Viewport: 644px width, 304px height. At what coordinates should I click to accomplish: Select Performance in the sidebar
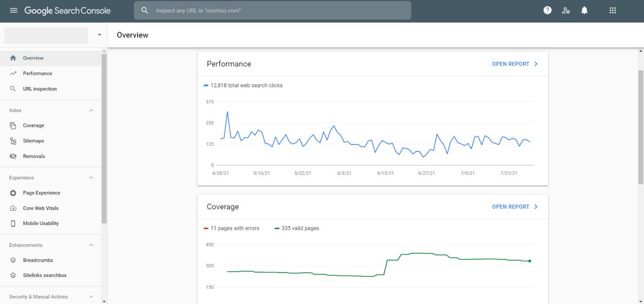pos(37,74)
